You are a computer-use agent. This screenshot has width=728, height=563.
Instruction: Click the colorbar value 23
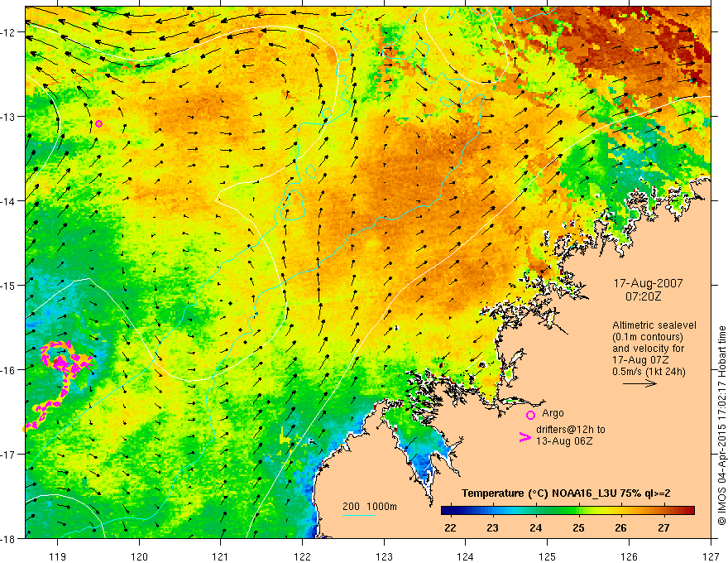[x=492, y=527]
